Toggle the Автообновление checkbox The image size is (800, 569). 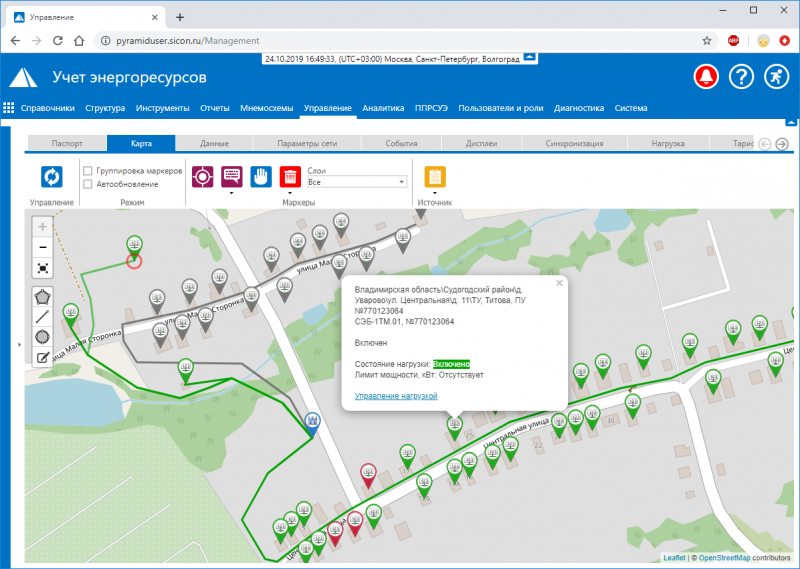coord(88,184)
